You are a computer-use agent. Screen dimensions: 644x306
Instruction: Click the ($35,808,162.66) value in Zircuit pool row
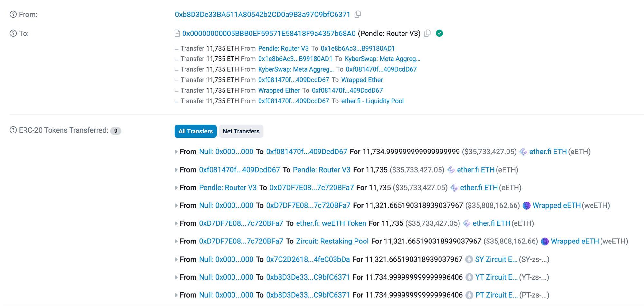coord(511,242)
